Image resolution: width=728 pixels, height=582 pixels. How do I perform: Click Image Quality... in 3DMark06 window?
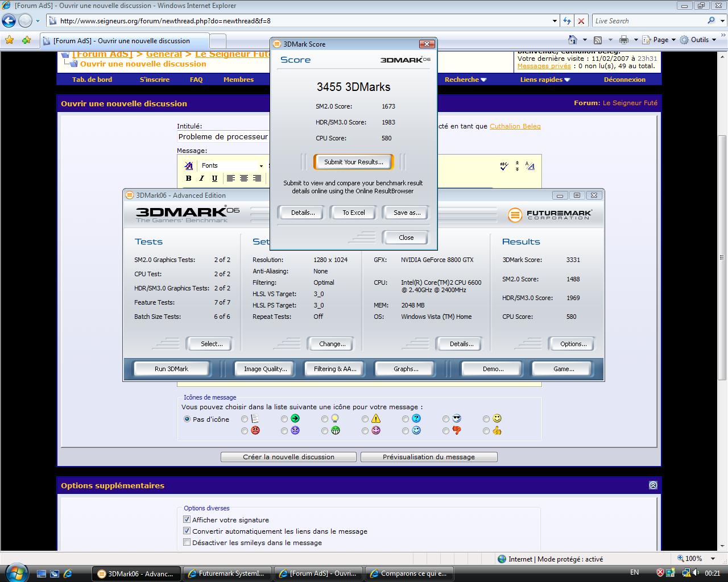(266, 369)
